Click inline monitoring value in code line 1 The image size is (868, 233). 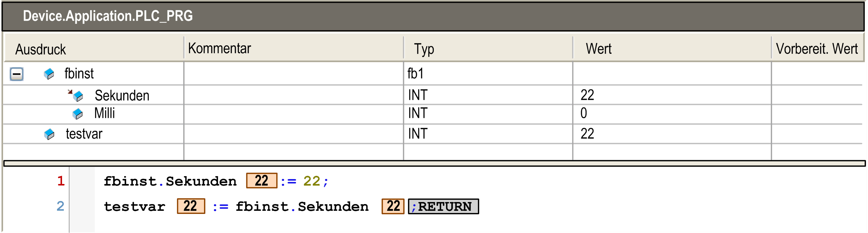click(262, 181)
